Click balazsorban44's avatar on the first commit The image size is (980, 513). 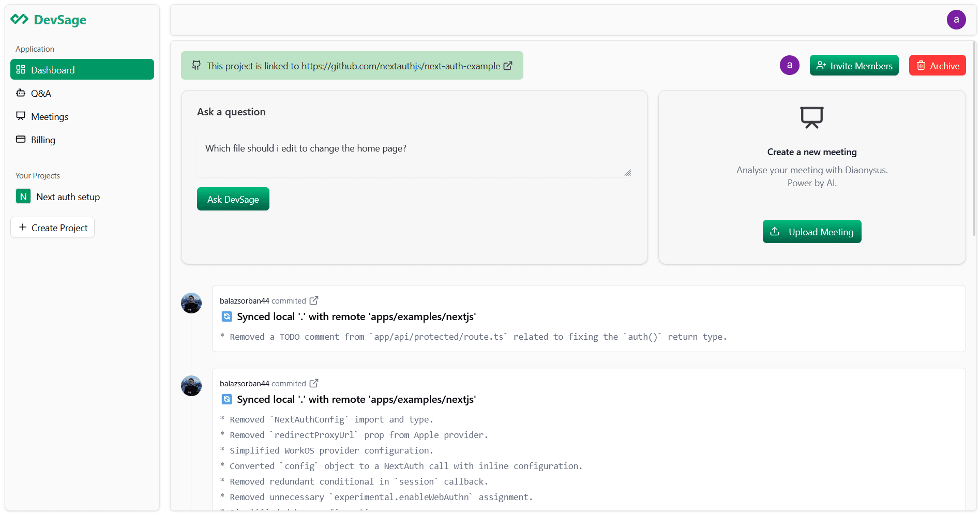[191, 303]
